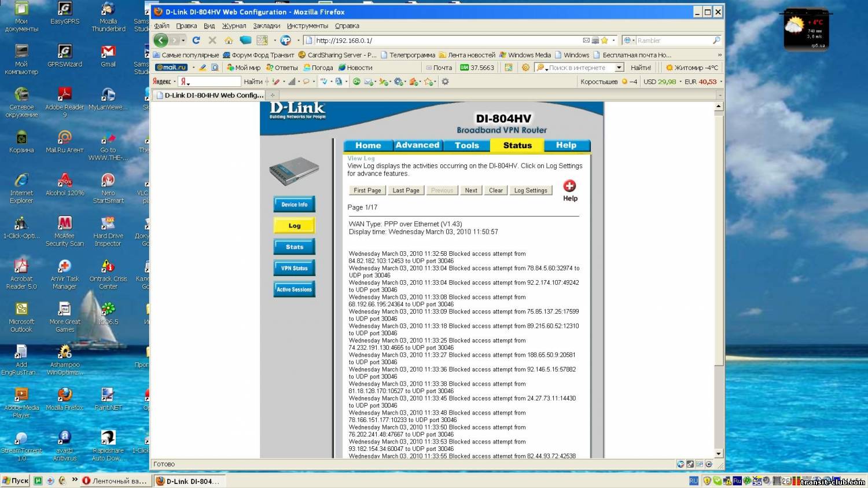Open the Журнал menu
Viewport: 868px width, 488px height.
234,25
